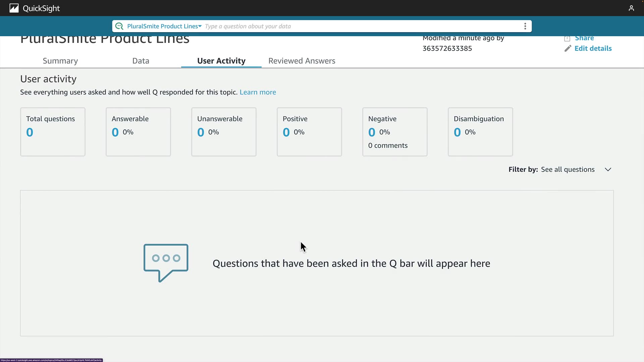Click the Edit details pencil icon

click(x=568, y=49)
